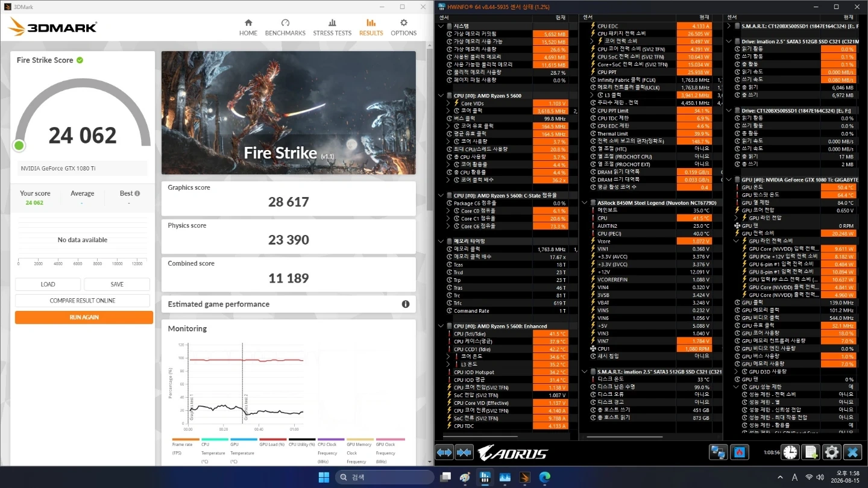
Task: Click the HWiNFO clock reset timer icon
Action: click(x=790, y=452)
